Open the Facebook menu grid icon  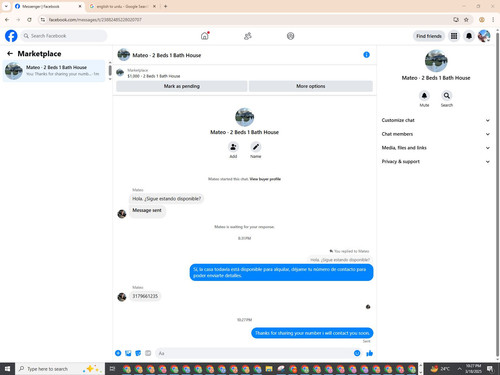(454, 36)
